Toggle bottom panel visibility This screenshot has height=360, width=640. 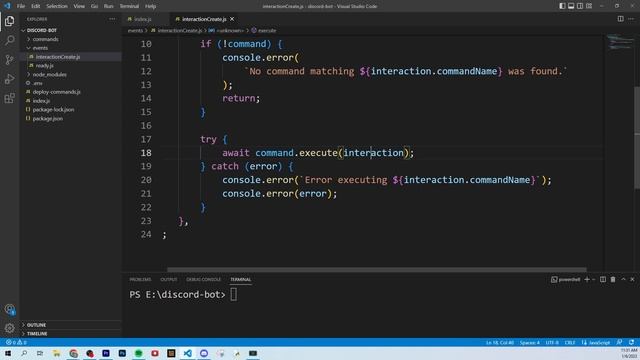pos(571,6)
